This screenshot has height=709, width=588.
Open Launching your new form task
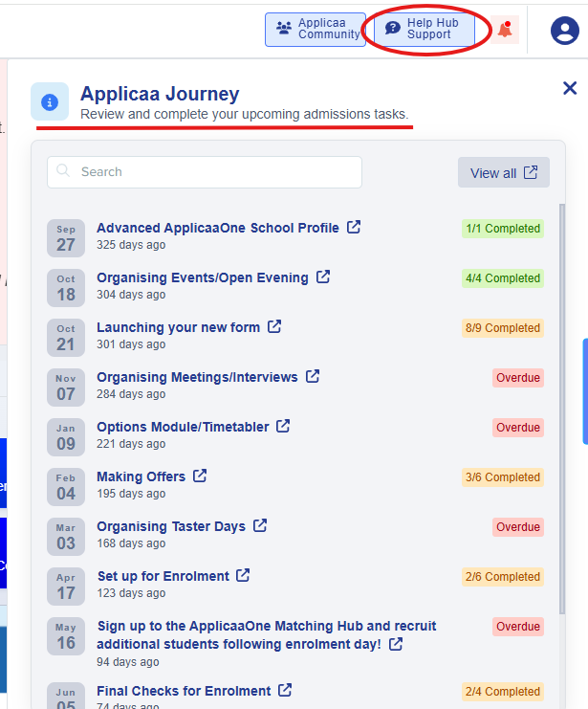point(178,327)
